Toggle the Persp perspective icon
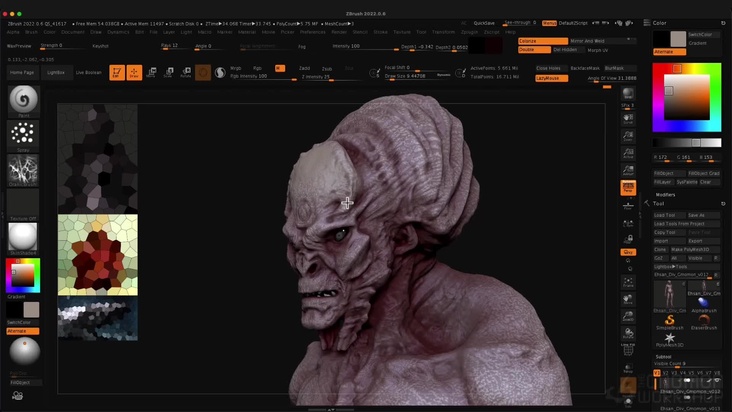Image resolution: width=732 pixels, height=412 pixels. tap(628, 187)
